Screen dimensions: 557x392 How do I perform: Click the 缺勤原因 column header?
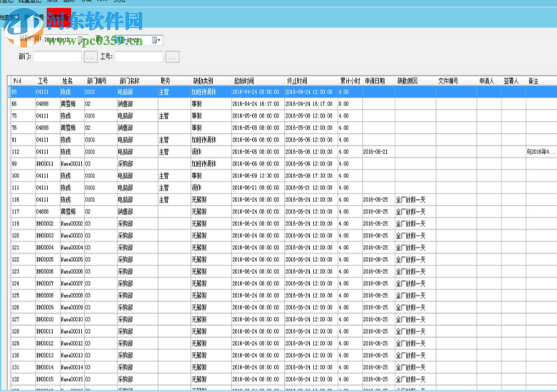(x=407, y=81)
